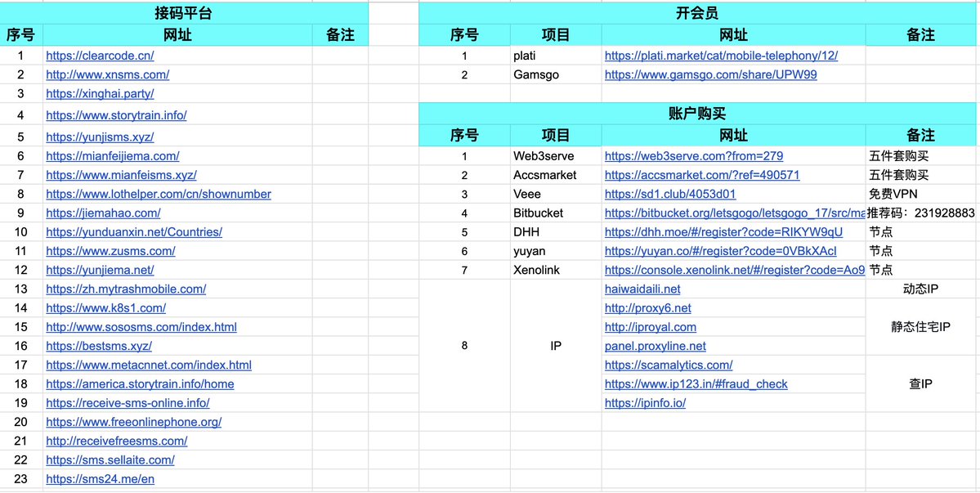Select the Gamsgo project cell
Viewport: 980px width, 493px height.
click(x=556, y=74)
